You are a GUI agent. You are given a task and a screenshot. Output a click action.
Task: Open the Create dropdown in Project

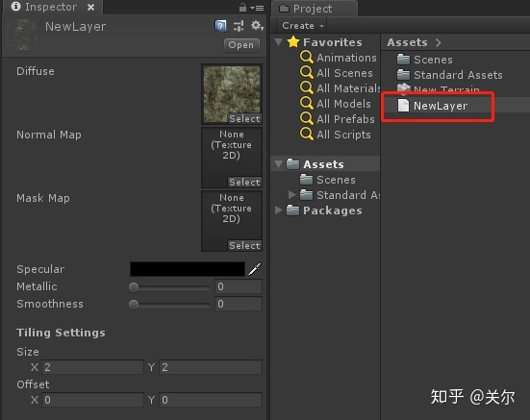[x=303, y=26]
